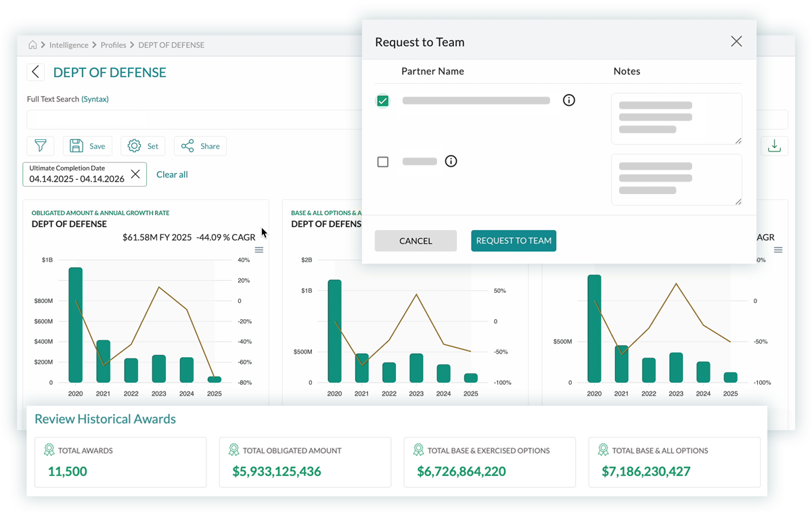The height and width of the screenshot is (516, 812).
Task: Click the 11,500 total awards value
Action: [68, 471]
